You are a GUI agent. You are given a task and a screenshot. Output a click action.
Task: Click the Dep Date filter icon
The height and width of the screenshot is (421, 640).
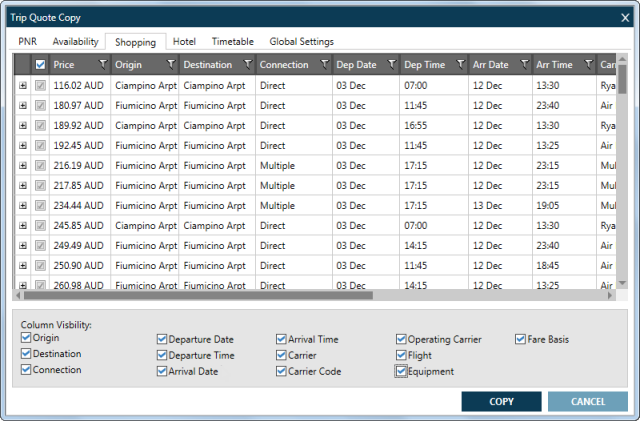click(392, 64)
